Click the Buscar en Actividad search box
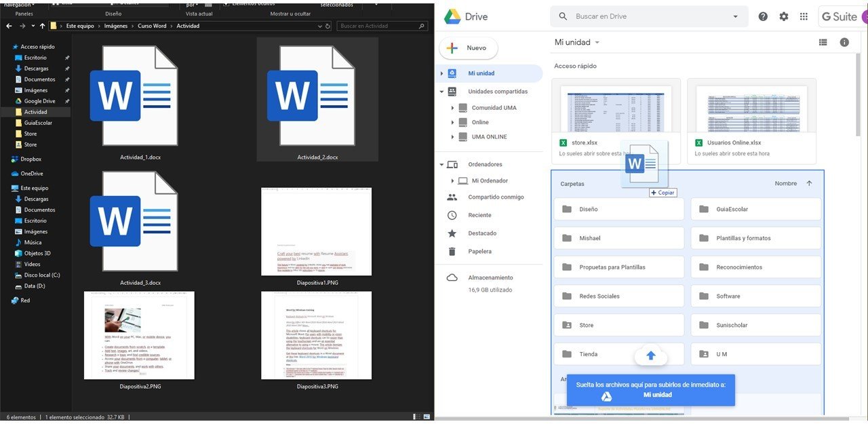This screenshot has height=424, width=868. point(383,26)
